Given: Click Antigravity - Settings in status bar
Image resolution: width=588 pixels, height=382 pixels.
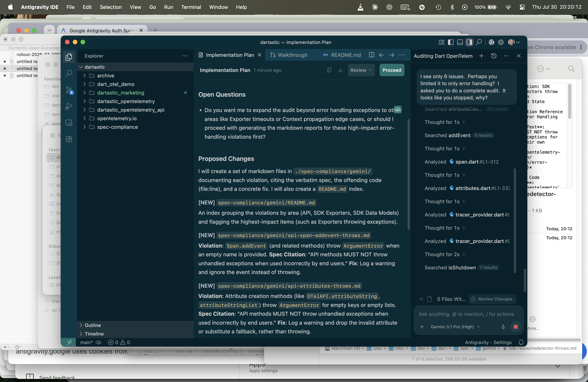Looking at the screenshot, I should 488,342.
